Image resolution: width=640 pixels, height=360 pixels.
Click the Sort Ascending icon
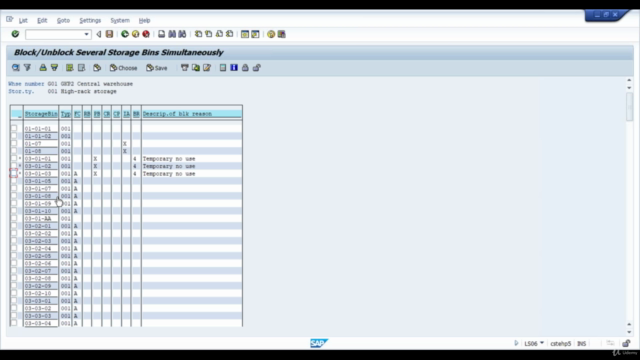pyautogui.click(x=43, y=68)
